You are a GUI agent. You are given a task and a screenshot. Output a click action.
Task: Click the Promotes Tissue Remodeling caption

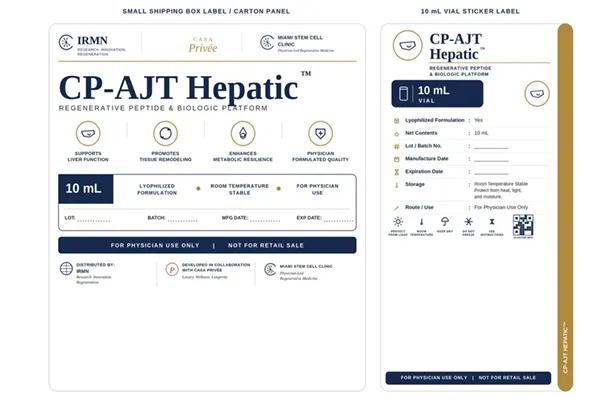[165, 156]
